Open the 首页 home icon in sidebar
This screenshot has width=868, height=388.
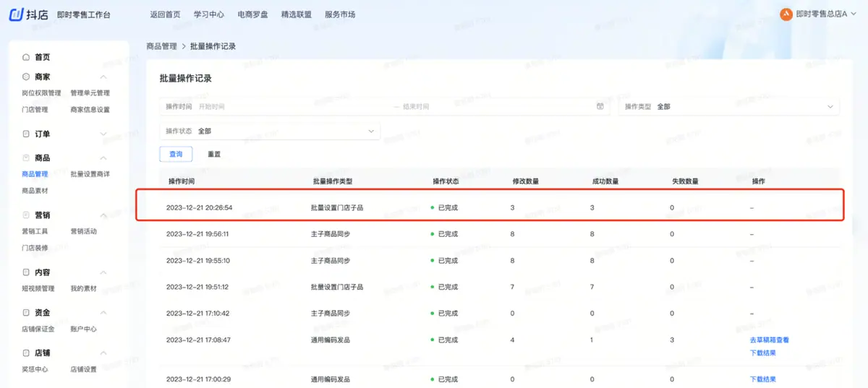(x=26, y=57)
